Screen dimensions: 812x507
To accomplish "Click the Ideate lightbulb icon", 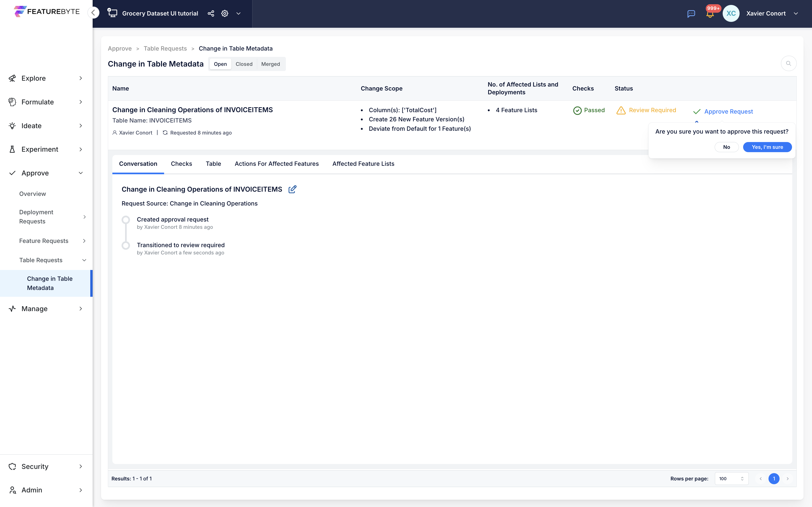I will pos(12,126).
